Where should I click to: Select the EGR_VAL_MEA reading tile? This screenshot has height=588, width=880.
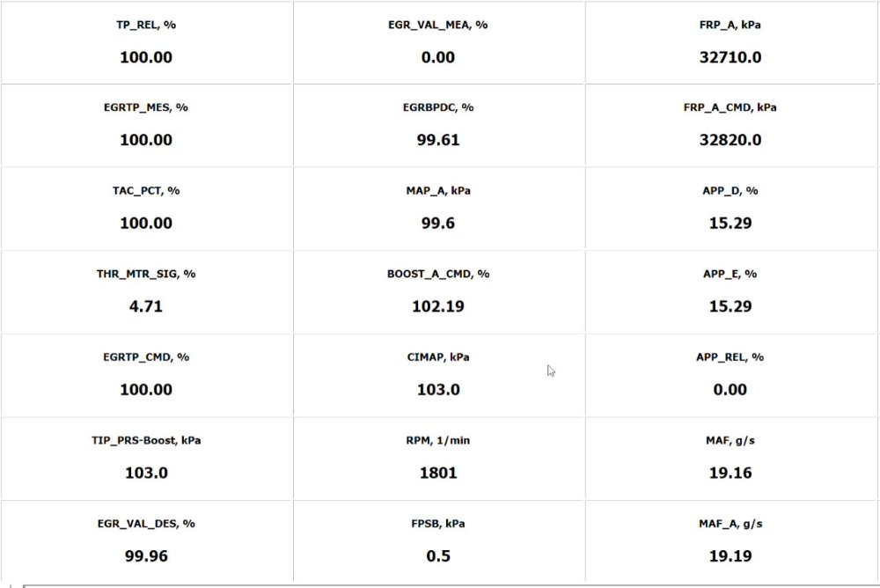click(438, 42)
